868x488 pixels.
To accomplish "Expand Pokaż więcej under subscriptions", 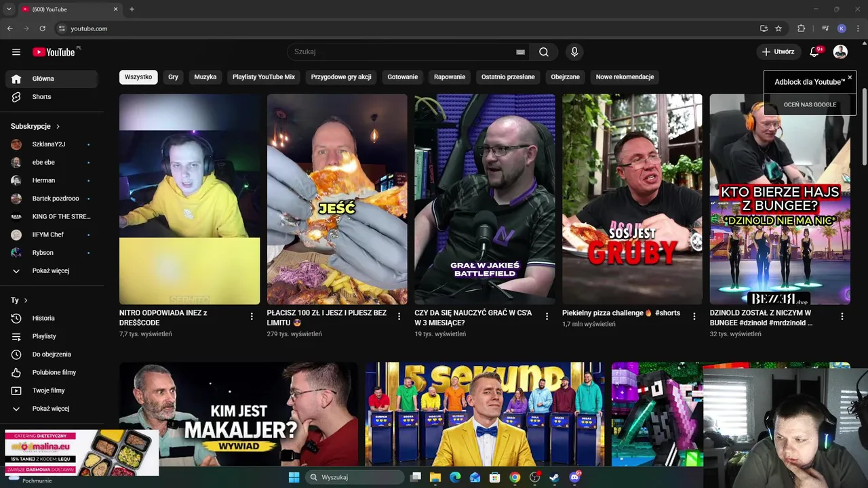I will (52, 270).
